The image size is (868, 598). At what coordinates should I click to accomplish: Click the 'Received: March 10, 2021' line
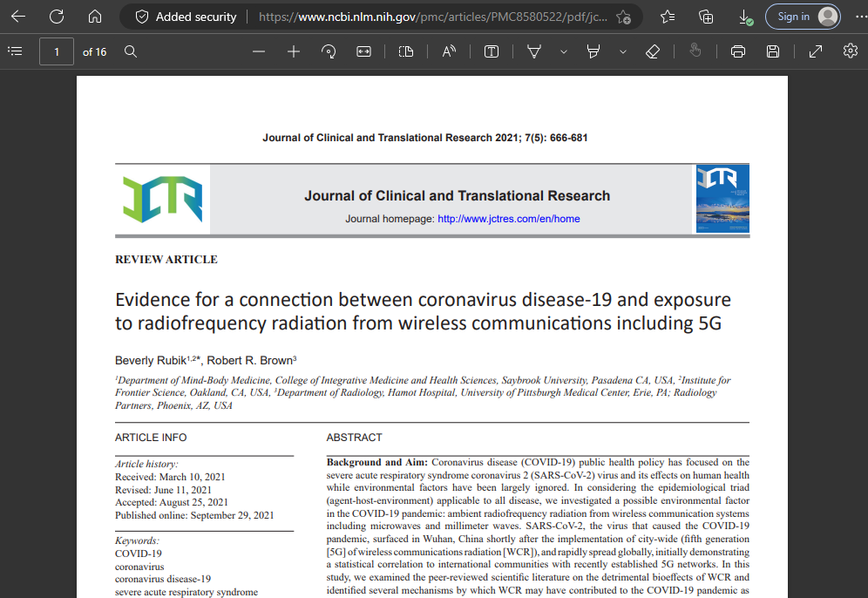tap(170, 477)
